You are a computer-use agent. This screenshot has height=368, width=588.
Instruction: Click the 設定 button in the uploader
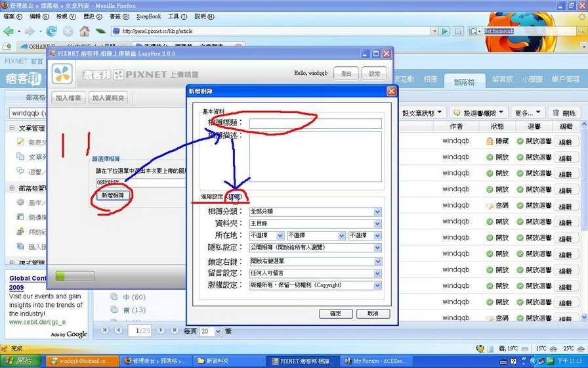(x=374, y=74)
